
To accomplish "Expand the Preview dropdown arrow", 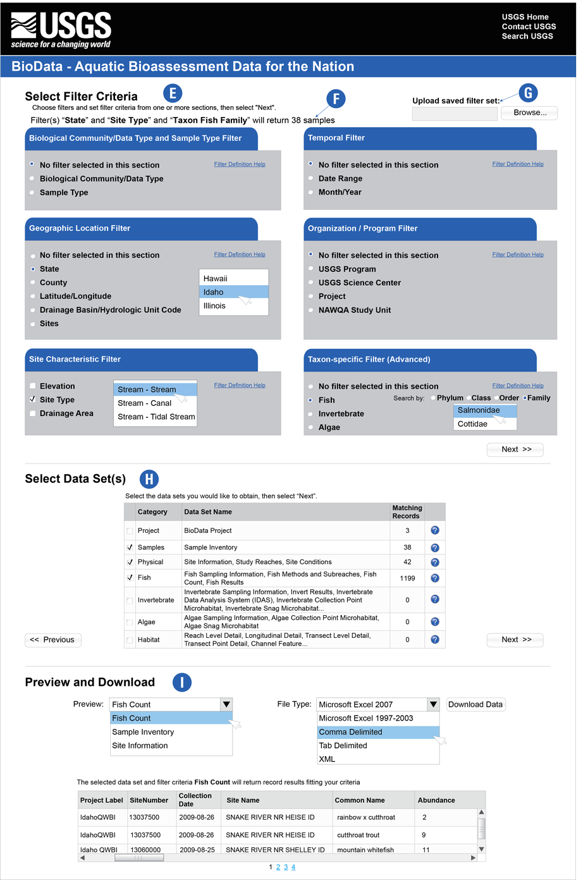I will tap(226, 704).
